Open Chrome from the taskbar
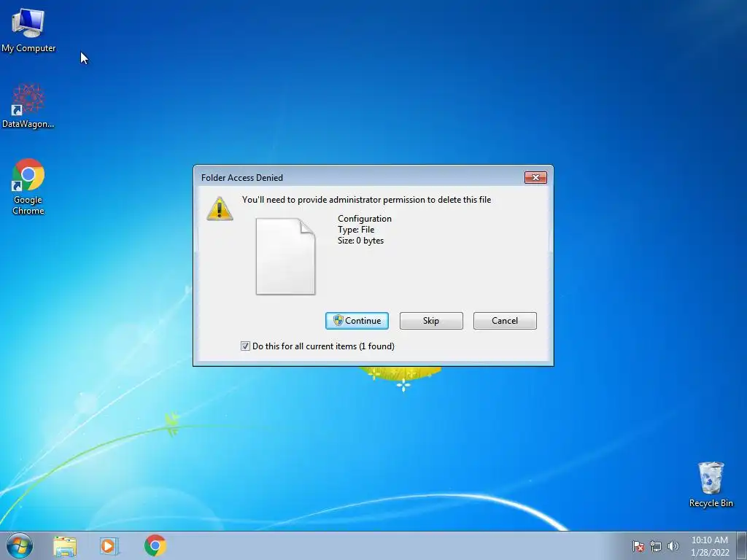747x560 pixels. point(155,545)
